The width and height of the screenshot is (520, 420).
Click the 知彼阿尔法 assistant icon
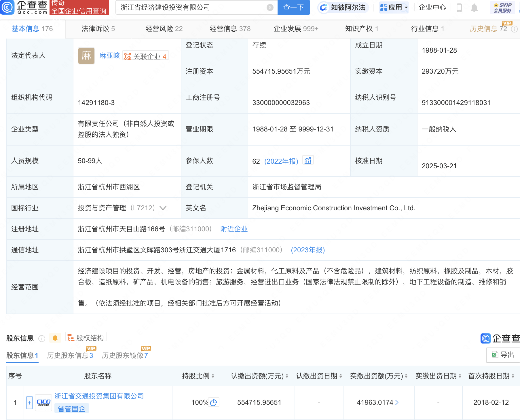324,7
